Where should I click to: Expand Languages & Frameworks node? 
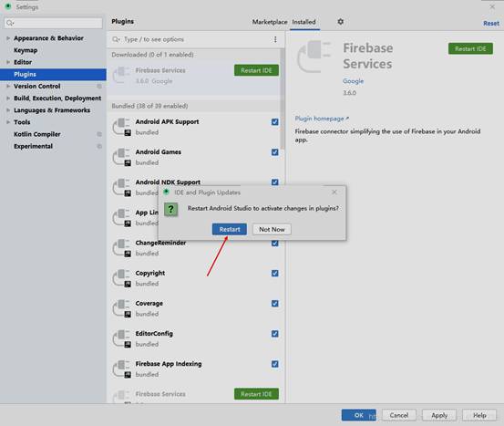pos(8,110)
